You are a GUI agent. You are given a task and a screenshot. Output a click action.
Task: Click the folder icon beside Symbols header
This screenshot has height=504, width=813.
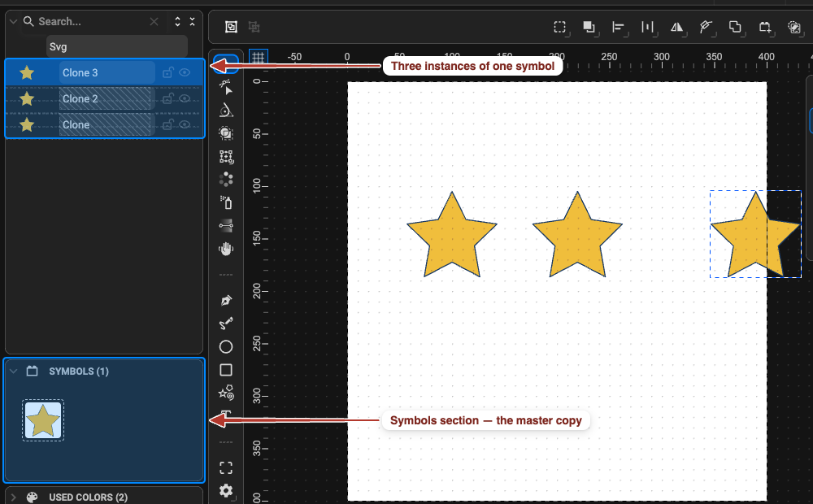tap(33, 371)
